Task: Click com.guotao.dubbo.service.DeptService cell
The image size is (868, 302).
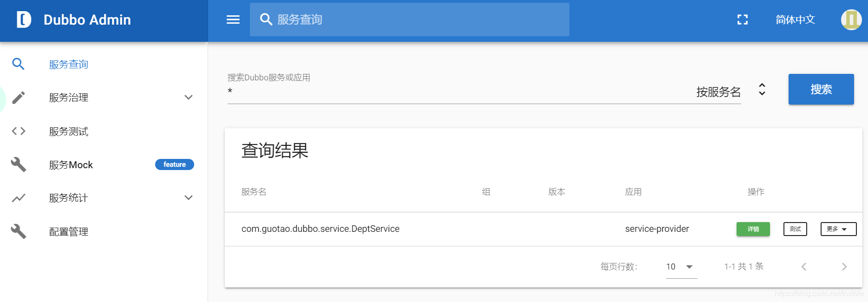Action: 320,229
